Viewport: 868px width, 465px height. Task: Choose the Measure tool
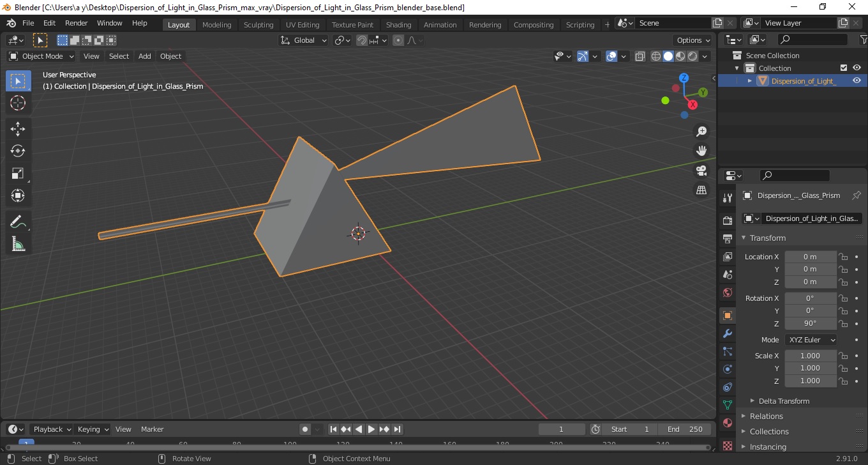click(18, 244)
